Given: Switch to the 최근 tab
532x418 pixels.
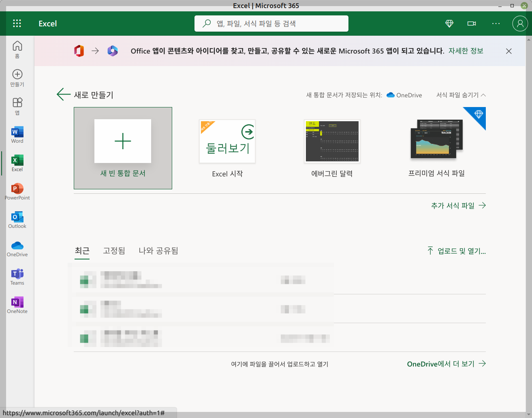Looking at the screenshot, I should click(82, 251).
